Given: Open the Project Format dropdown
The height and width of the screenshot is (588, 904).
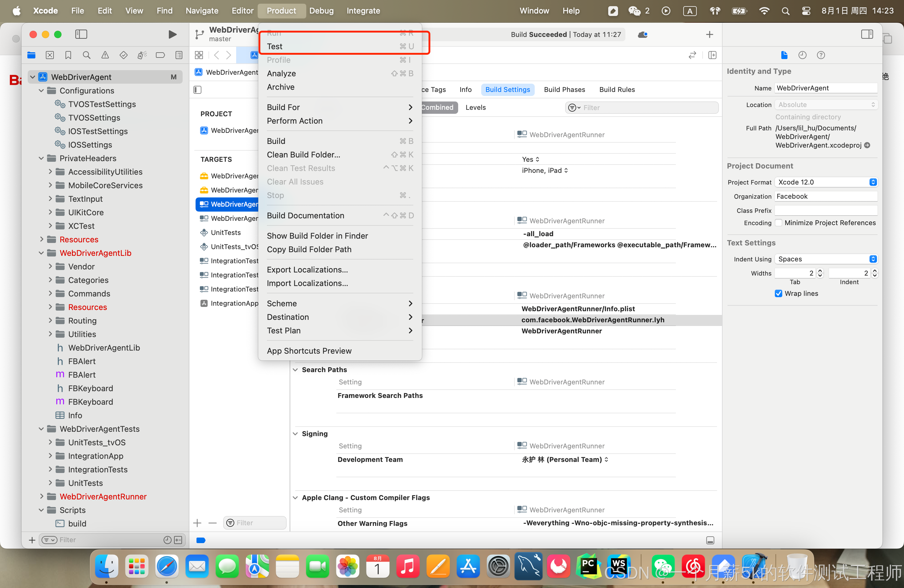Looking at the screenshot, I should (826, 182).
